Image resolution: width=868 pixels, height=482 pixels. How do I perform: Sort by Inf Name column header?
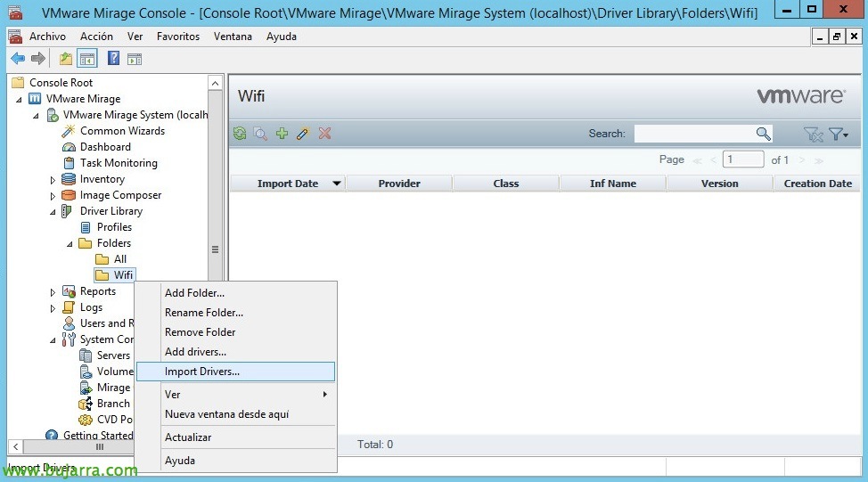613,184
